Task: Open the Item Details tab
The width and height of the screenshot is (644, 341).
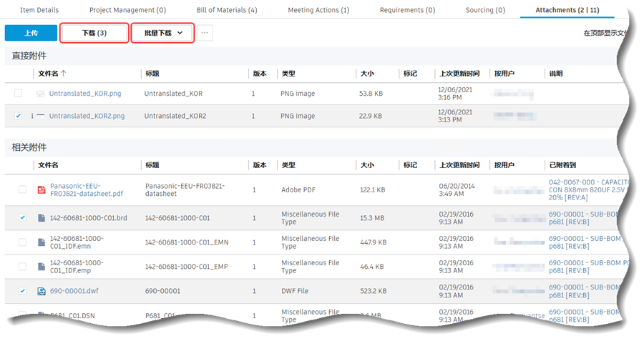Action: click(x=39, y=10)
